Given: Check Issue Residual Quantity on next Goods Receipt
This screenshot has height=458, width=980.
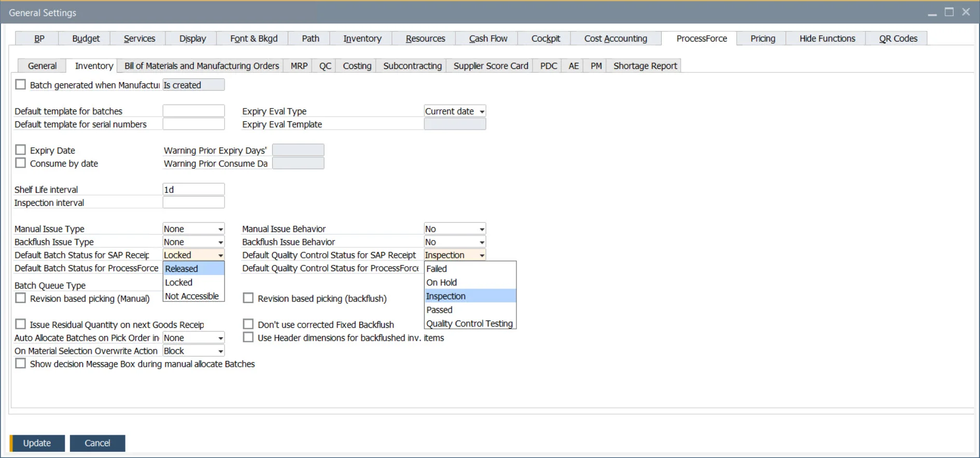Looking at the screenshot, I should [21, 324].
